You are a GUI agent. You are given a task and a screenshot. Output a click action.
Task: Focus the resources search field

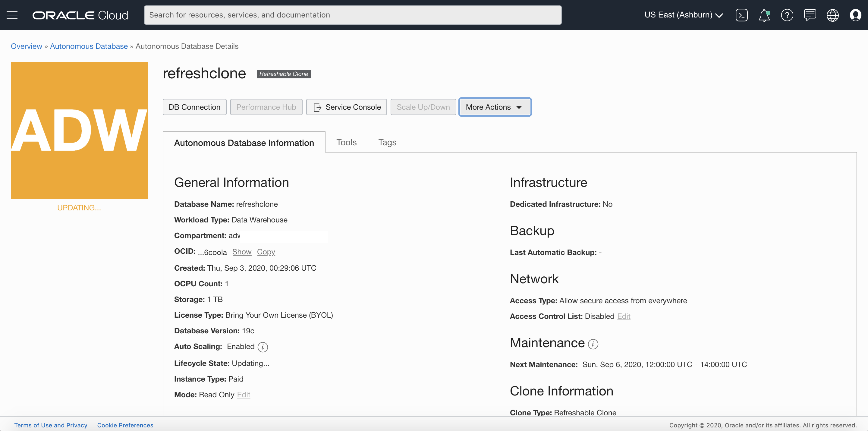tap(352, 15)
